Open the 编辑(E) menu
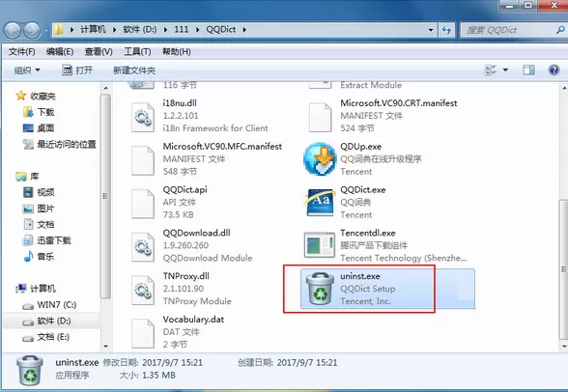The width and height of the screenshot is (568, 392). point(60,52)
